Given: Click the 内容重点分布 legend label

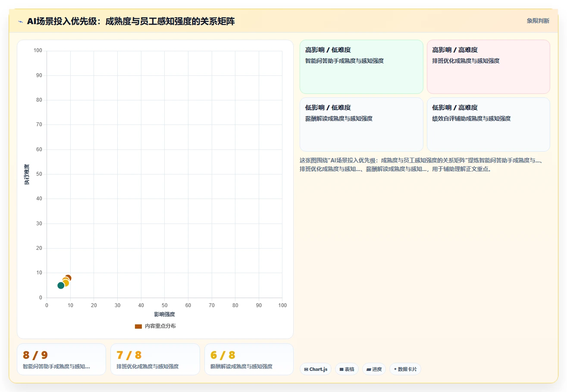Looking at the screenshot, I should pos(160,326).
